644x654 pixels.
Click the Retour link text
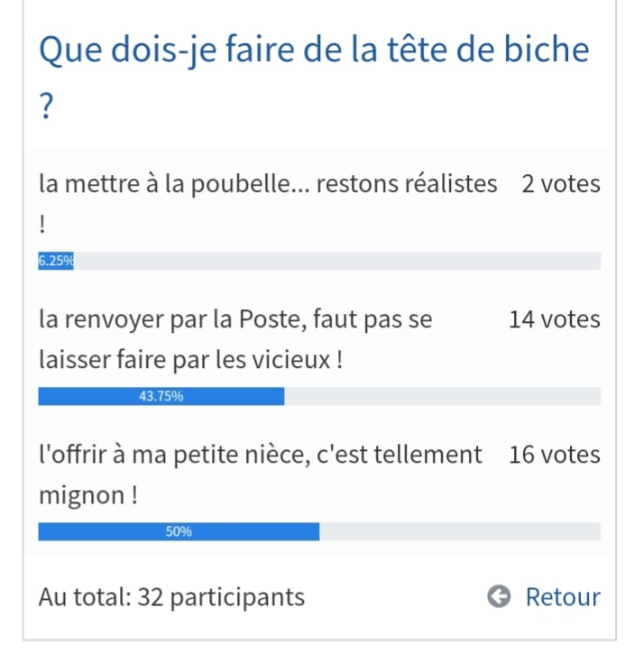(563, 597)
